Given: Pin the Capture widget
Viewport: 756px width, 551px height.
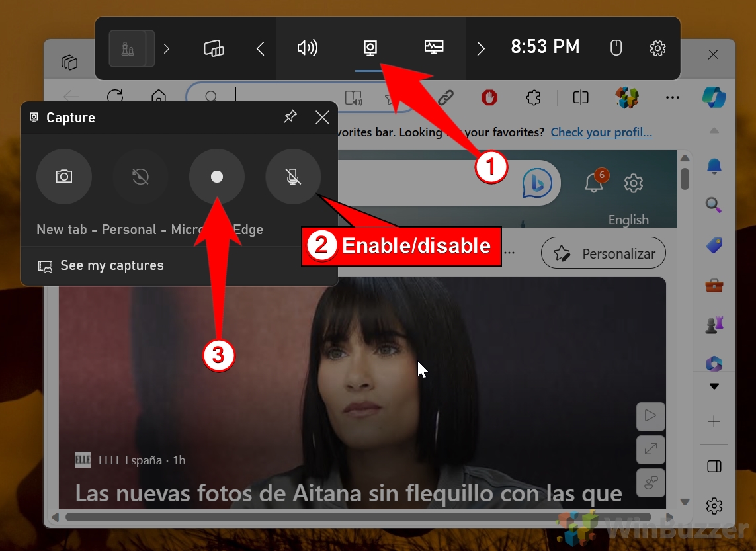Looking at the screenshot, I should point(290,117).
